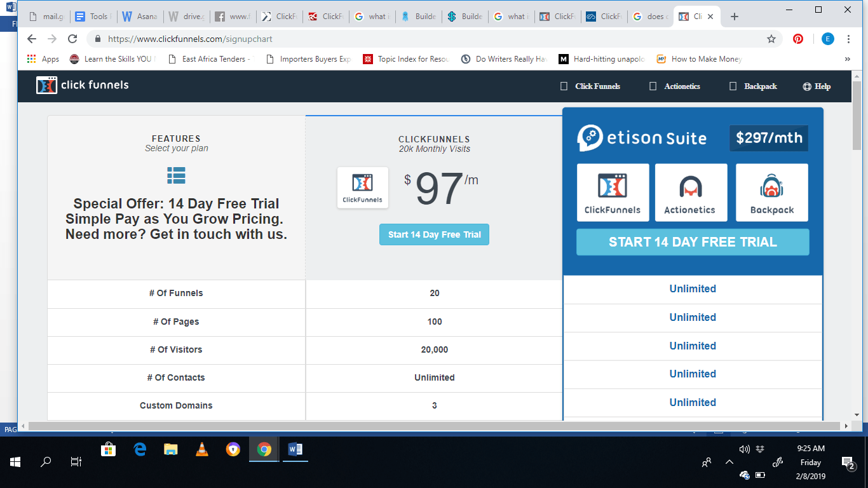Open the Action Center notifications
The width and height of the screenshot is (868, 488).
tap(848, 463)
